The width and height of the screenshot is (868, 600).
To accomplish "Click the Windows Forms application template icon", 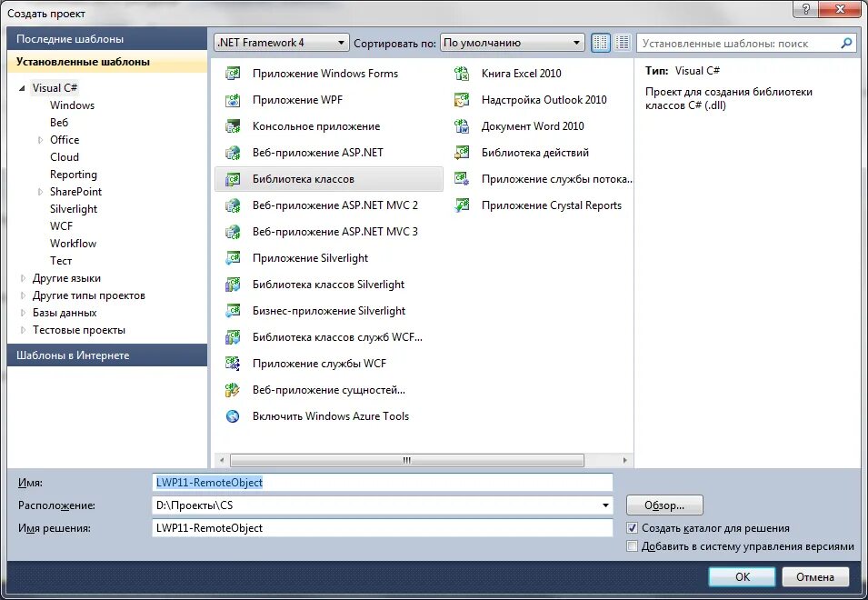I will pyautogui.click(x=233, y=74).
